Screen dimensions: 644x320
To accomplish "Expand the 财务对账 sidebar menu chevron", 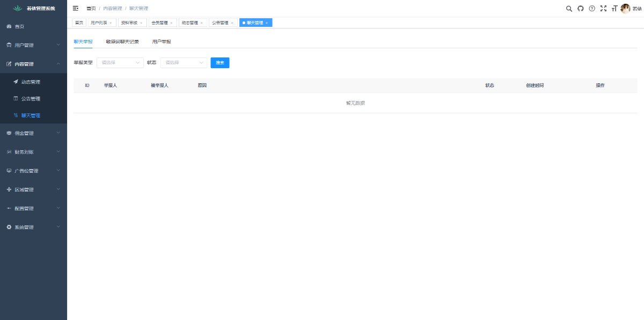I will click(x=58, y=151).
